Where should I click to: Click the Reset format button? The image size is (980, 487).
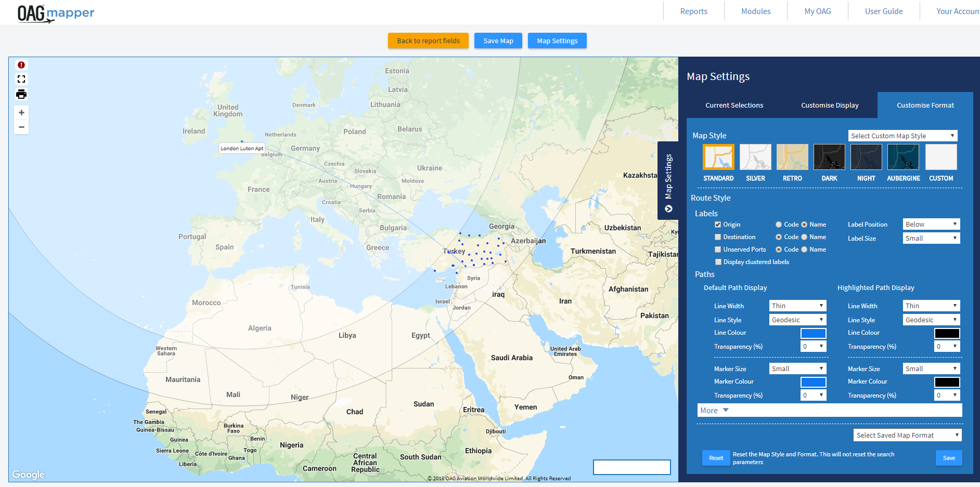716,458
